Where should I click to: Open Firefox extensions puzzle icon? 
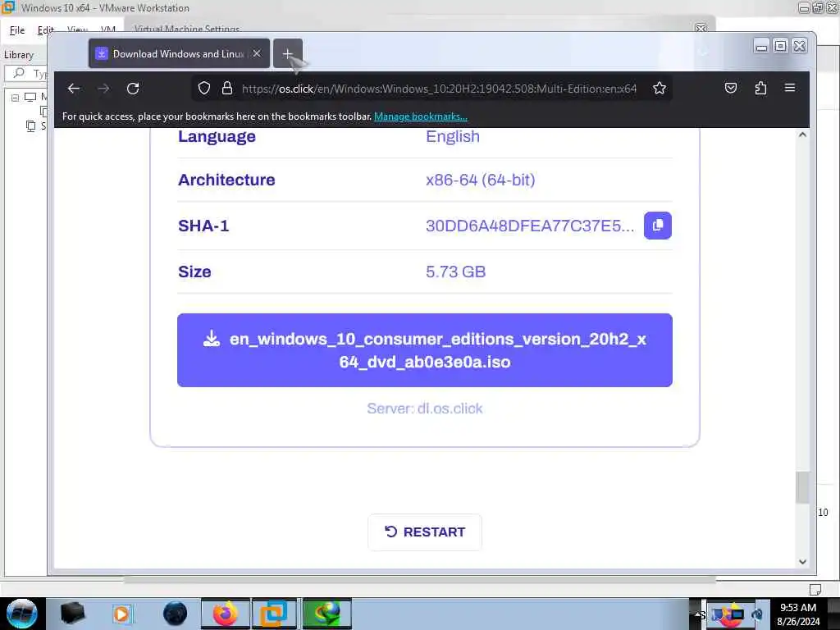(x=760, y=89)
